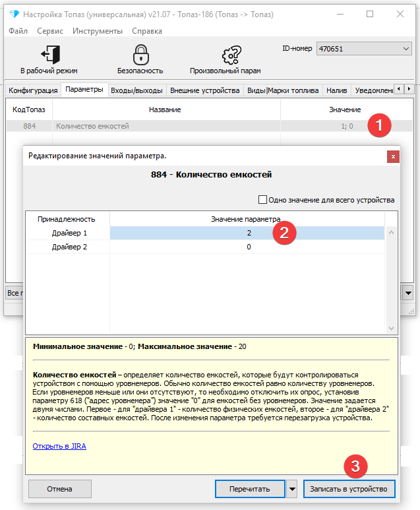420x510 pixels.
Task: Open the 'Файл' menu
Action: click(x=18, y=31)
